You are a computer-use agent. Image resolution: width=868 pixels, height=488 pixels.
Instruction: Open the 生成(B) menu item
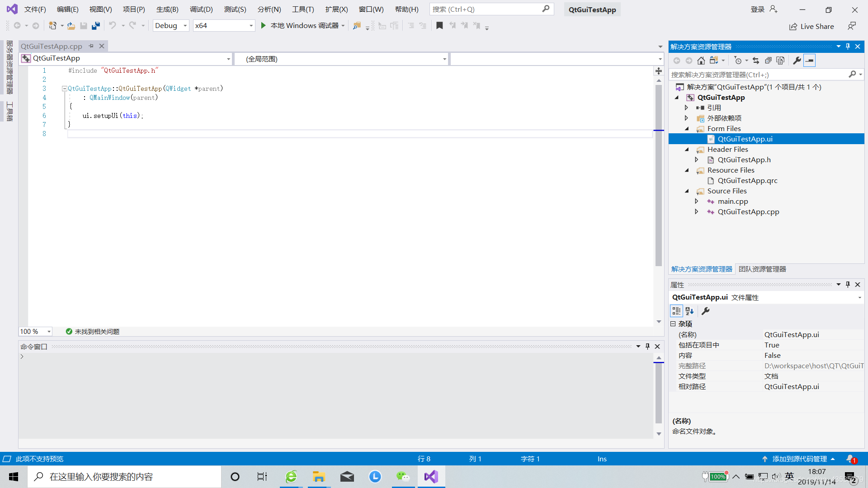tap(167, 9)
